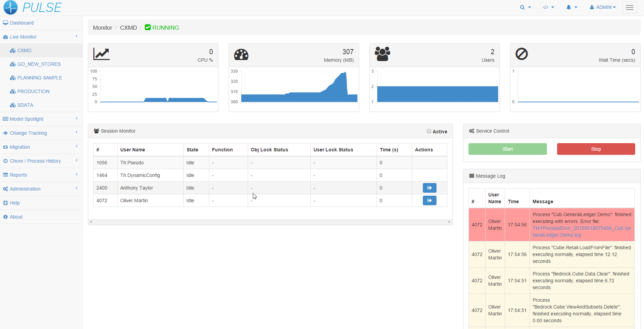Open the search magnifier dropdown
The width and height of the screenshot is (644, 329).
tap(525, 7)
